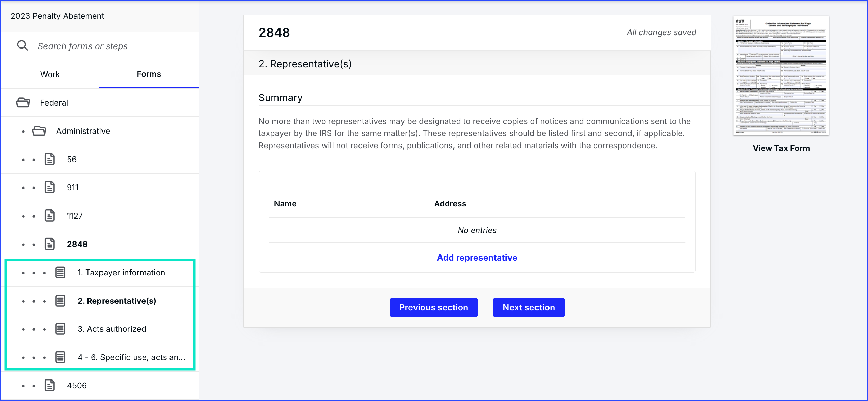This screenshot has width=868, height=401.
Task: Click the Taxpayer information section icon
Action: pyautogui.click(x=60, y=272)
